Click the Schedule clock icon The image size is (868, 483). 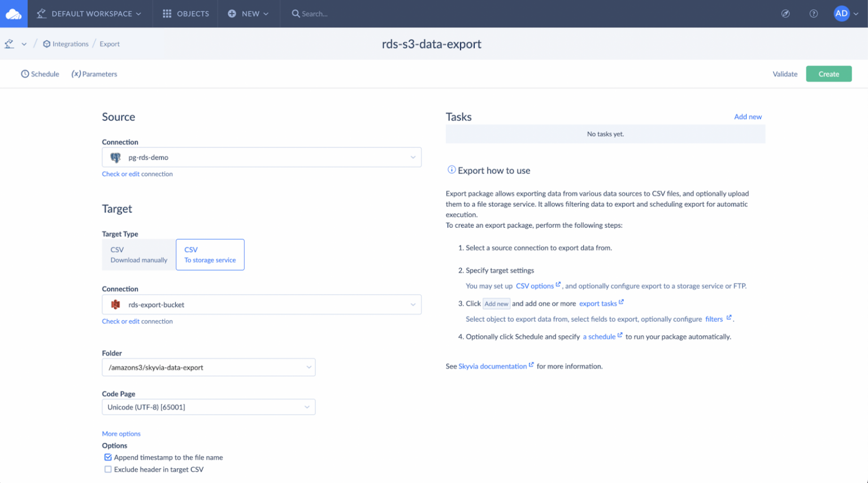coord(24,73)
